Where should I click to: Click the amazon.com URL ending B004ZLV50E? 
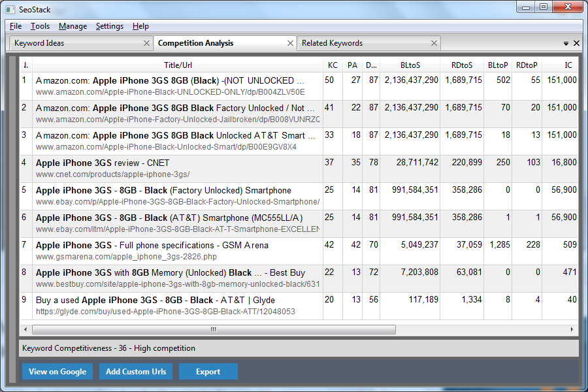(x=171, y=92)
